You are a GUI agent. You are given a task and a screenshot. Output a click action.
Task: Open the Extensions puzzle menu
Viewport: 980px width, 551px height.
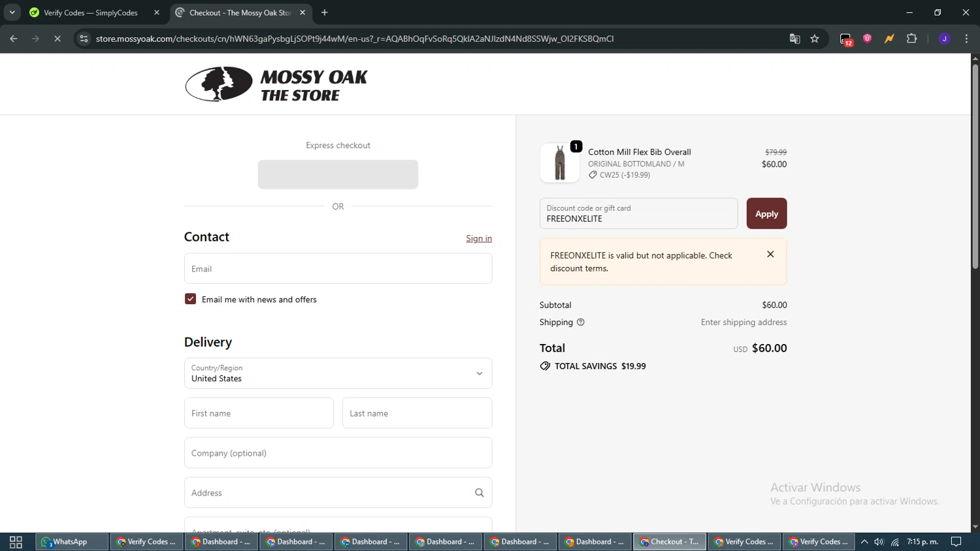912,39
